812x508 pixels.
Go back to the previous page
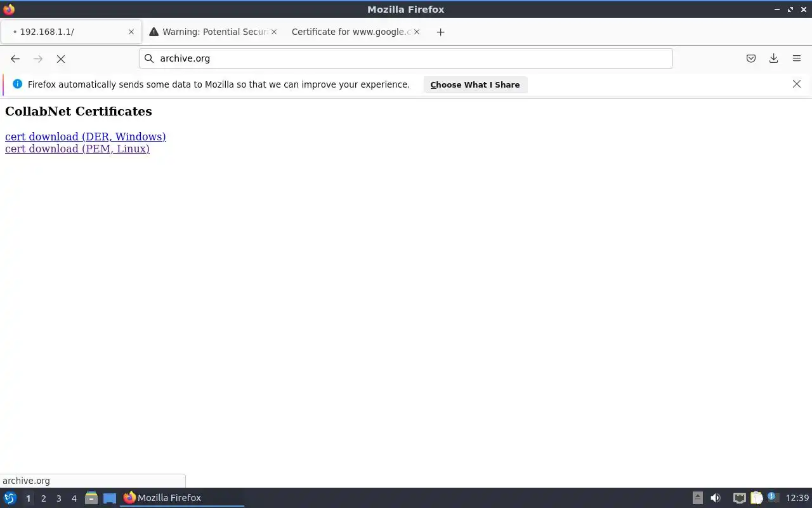pos(15,58)
